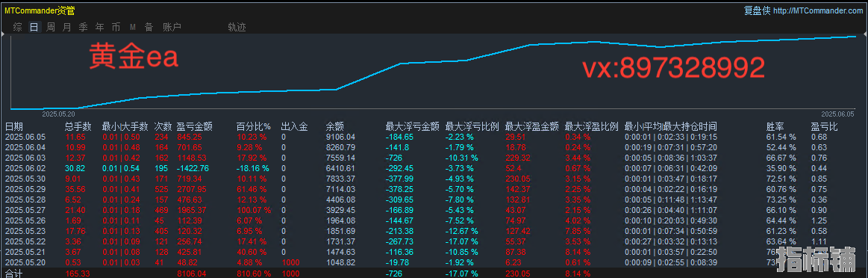Image resolution: width=868 pixels, height=278 pixels.
Task: Click the right edge collapse arrow
Action: pos(865,34)
